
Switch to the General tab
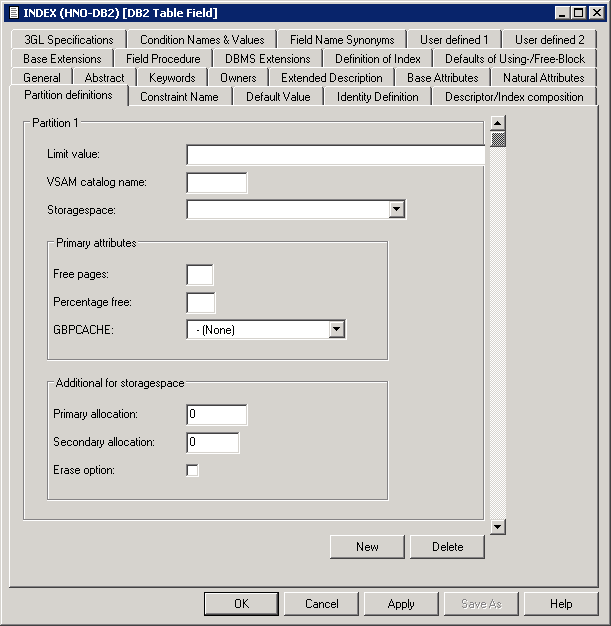[42, 77]
